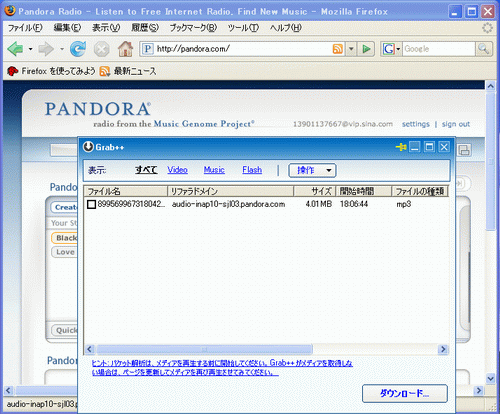Click the Grab++ title bar logo icon
The width and height of the screenshot is (500, 414).
(x=88, y=147)
